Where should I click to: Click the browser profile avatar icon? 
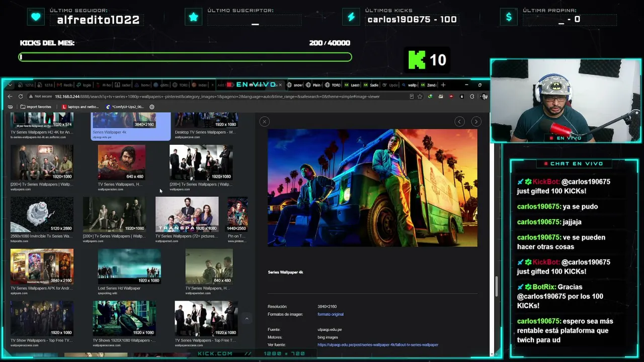[x=484, y=97]
